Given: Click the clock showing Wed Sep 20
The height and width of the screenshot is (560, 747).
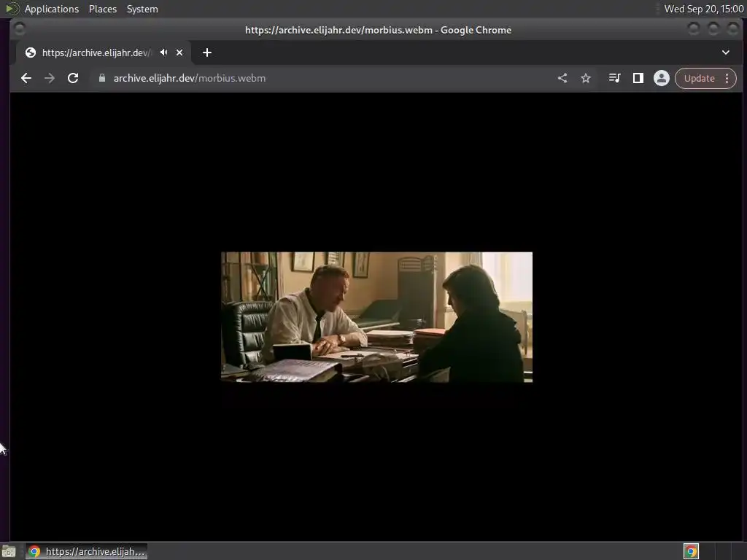Looking at the screenshot, I should pos(704,9).
